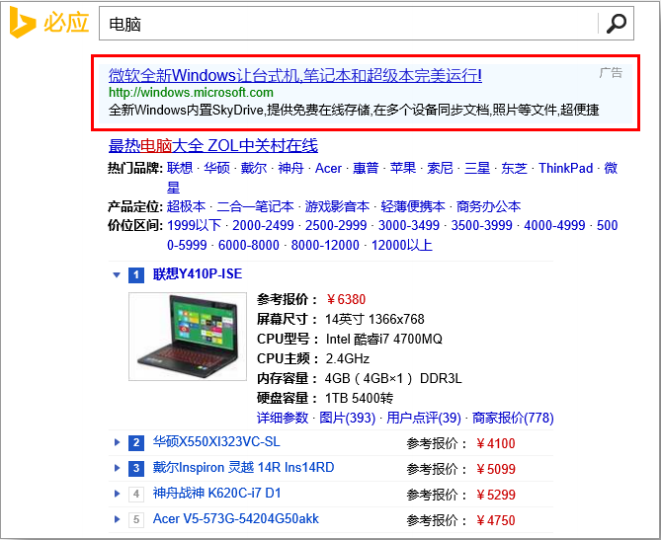The width and height of the screenshot is (661, 540).
Task: Expand the 华硕X550XI323VC-SL row arrow
Action: tap(117, 442)
